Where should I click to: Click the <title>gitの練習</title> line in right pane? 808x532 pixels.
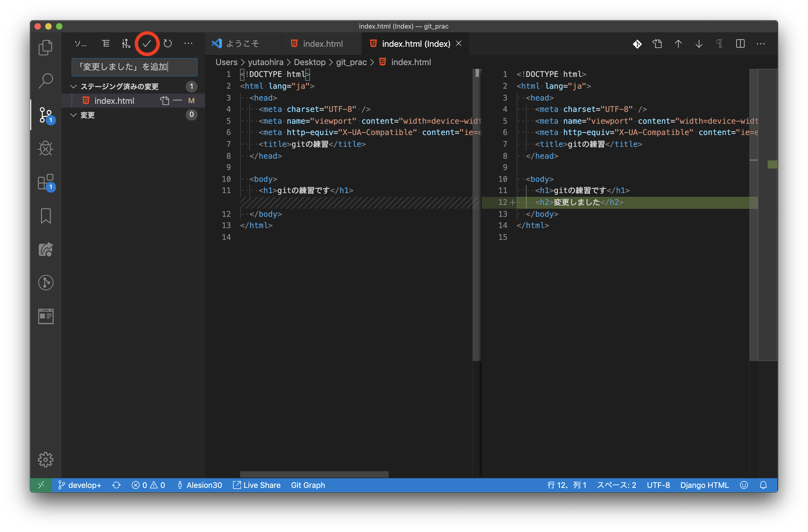(x=589, y=144)
